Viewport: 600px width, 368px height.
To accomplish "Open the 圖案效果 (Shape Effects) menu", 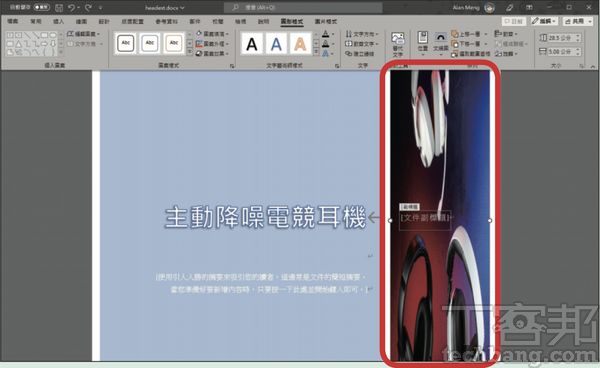I will tap(212, 54).
